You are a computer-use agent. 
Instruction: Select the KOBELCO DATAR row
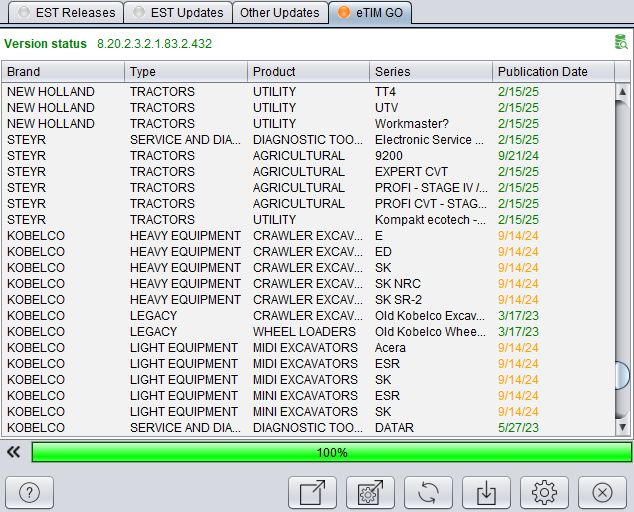point(308,427)
